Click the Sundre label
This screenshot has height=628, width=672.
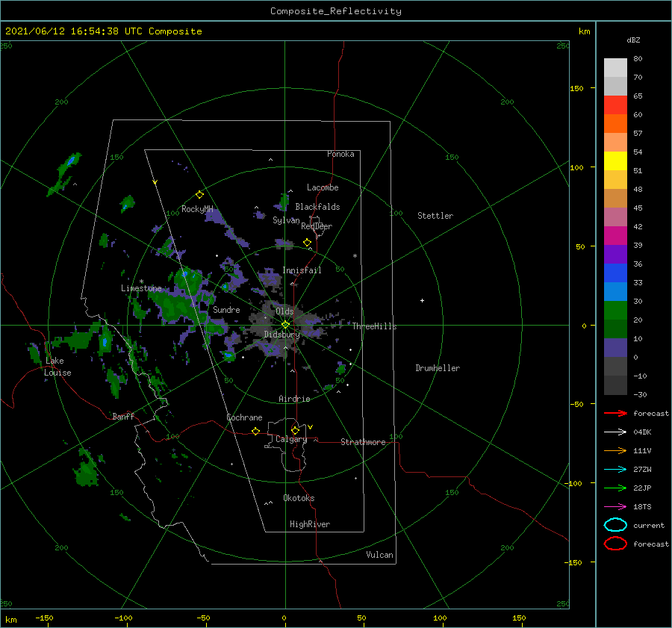tap(226, 309)
